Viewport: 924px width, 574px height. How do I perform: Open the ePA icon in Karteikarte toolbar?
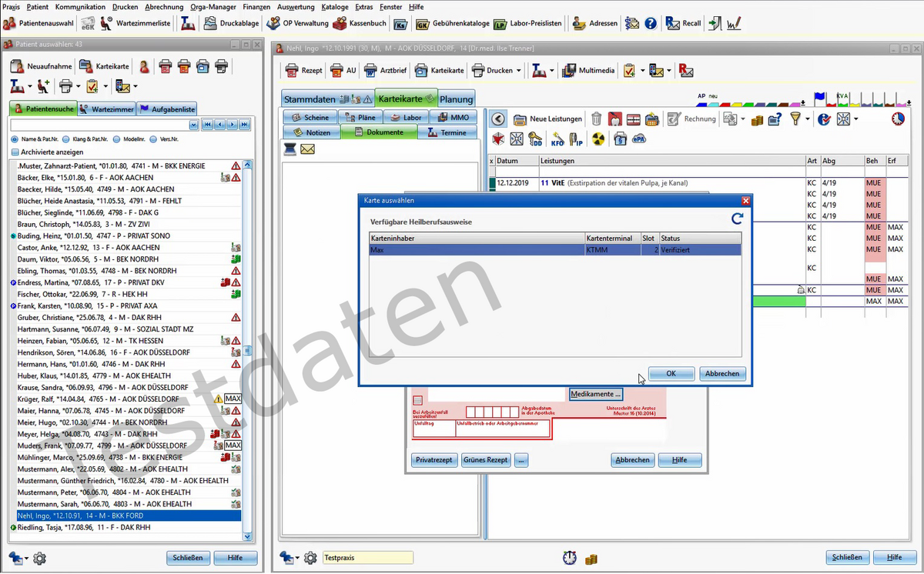point(638,139)
